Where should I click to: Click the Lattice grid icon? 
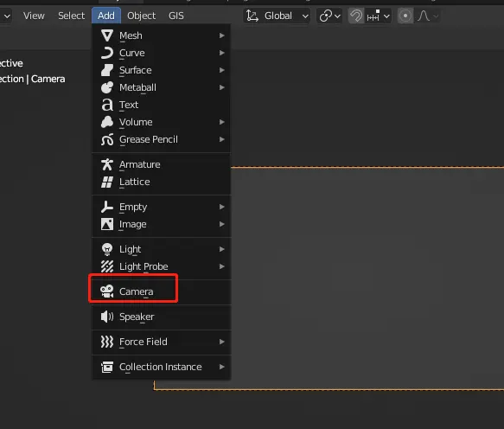(107, 182)
